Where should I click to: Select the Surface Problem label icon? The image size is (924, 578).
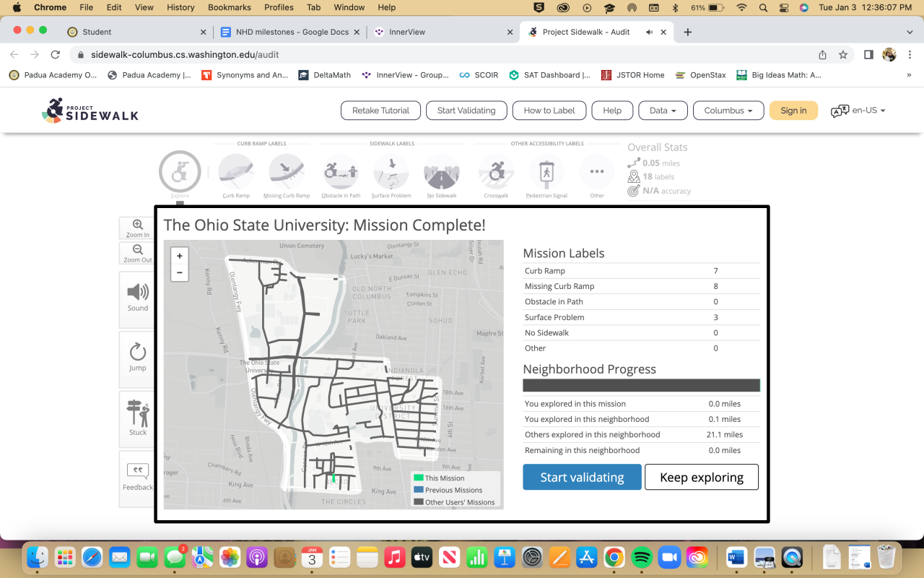(391, 172)
